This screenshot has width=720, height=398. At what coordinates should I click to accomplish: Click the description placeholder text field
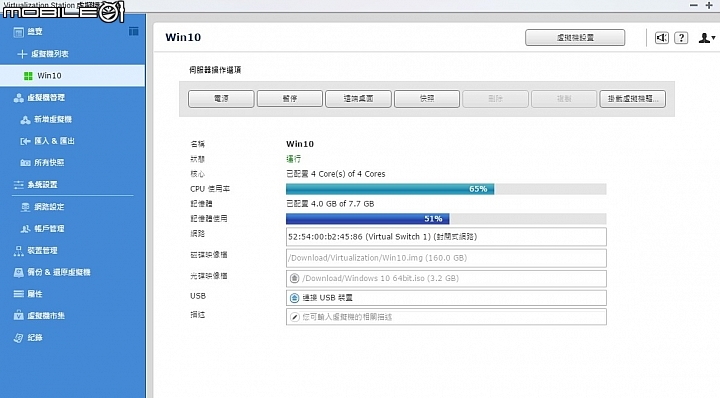tap(446, 317)
